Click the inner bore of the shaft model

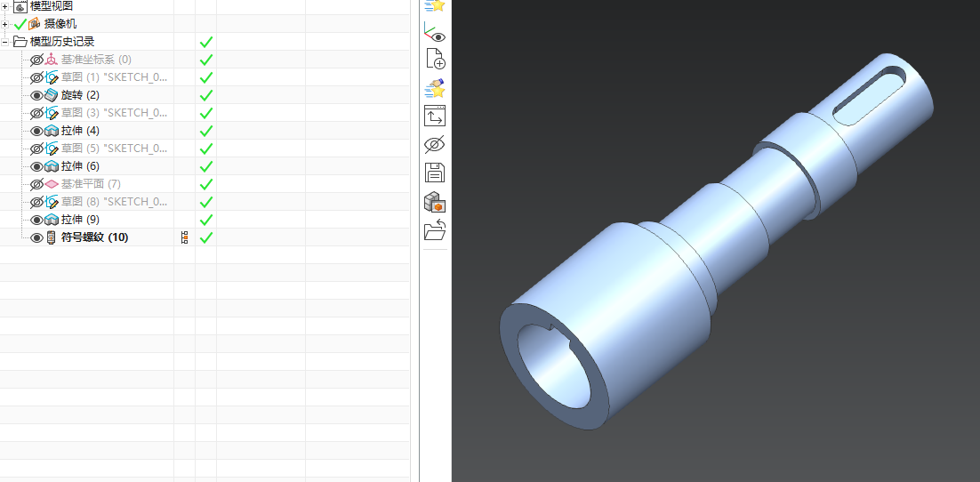[x=556, y=367]
